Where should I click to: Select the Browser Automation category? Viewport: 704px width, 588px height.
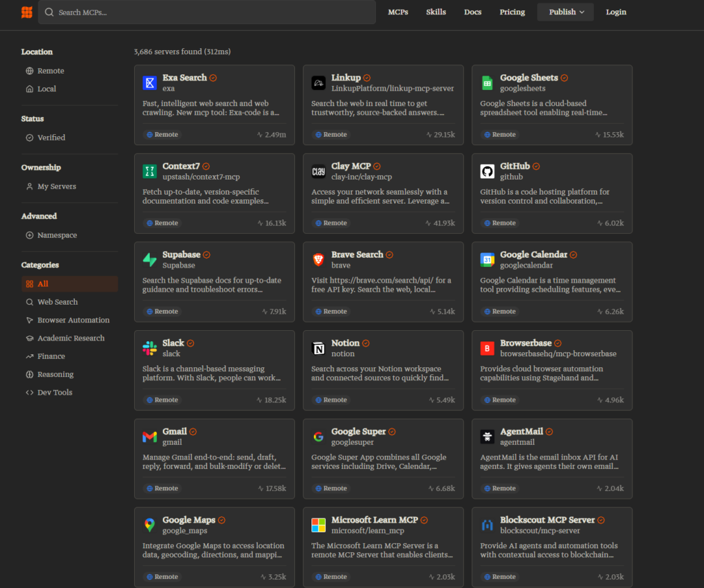[73, 320]
